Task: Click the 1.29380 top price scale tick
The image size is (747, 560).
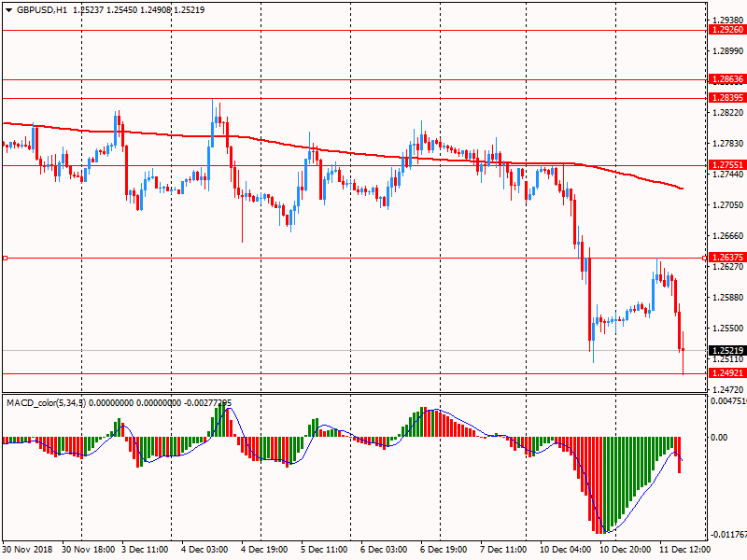Action: [726, 20]
